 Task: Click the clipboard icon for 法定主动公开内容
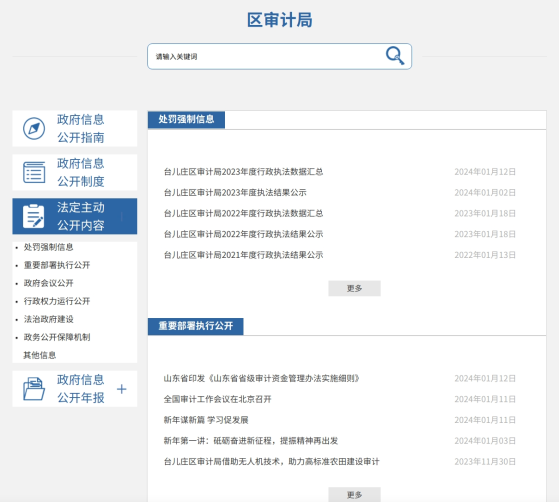pos(34,216)
